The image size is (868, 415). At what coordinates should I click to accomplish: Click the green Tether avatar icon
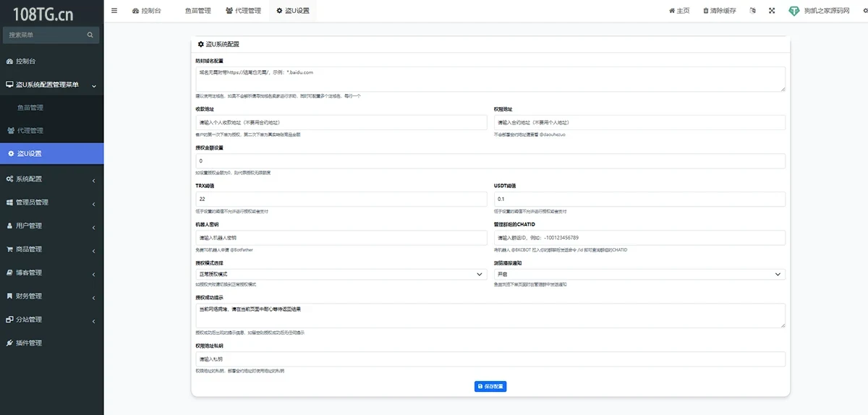click(x=794, y=11)
